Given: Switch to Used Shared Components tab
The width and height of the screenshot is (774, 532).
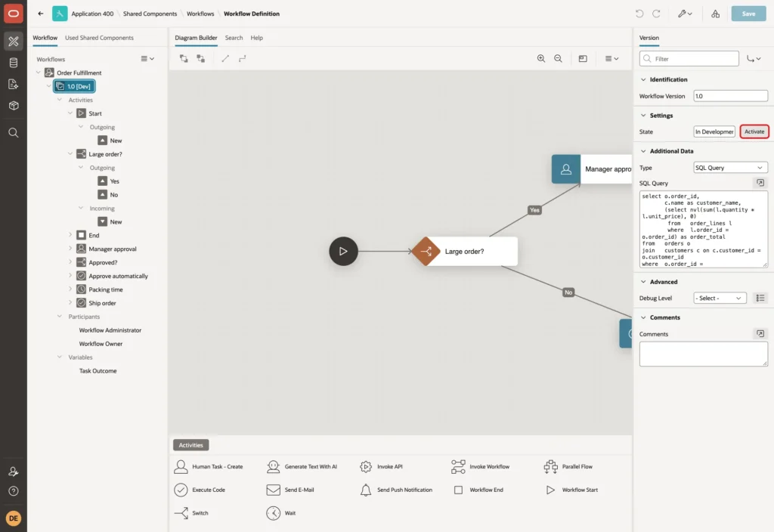Looking at the screenshot, I should [x=99, y=38].
